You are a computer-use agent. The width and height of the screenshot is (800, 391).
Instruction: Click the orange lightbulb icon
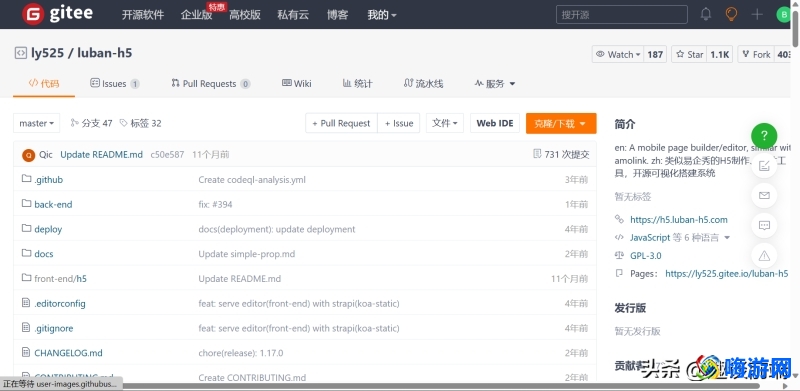coord(731,14)
